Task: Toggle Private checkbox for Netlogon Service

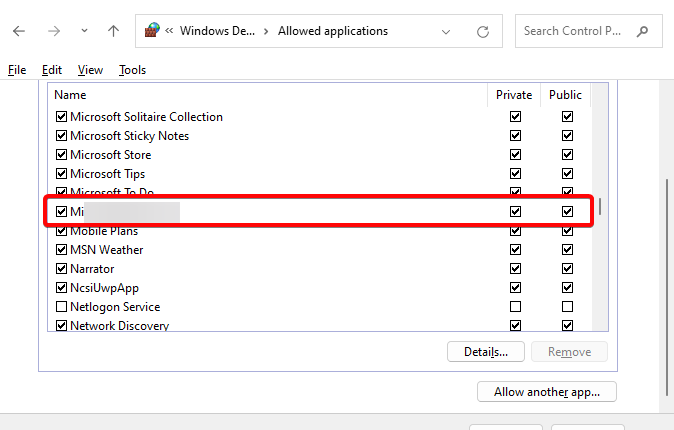Action: coord(515,307)
